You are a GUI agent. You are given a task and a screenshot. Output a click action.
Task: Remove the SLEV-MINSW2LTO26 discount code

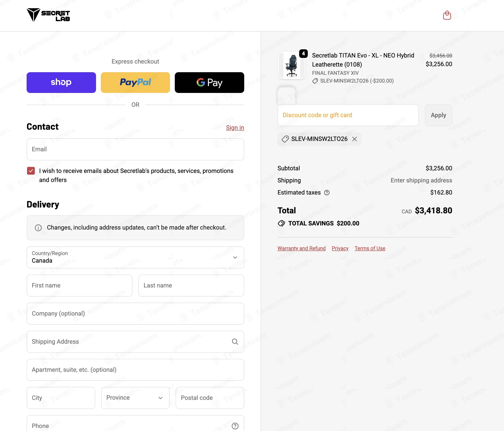354,139
